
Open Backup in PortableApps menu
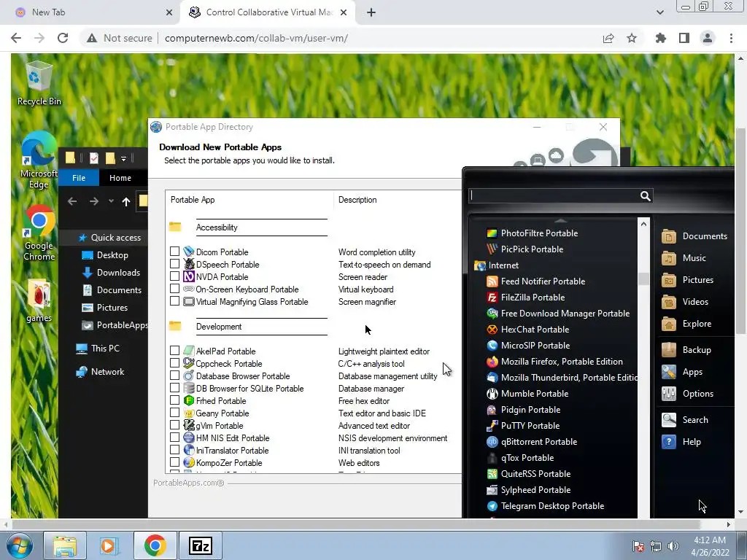coord(686,350)
